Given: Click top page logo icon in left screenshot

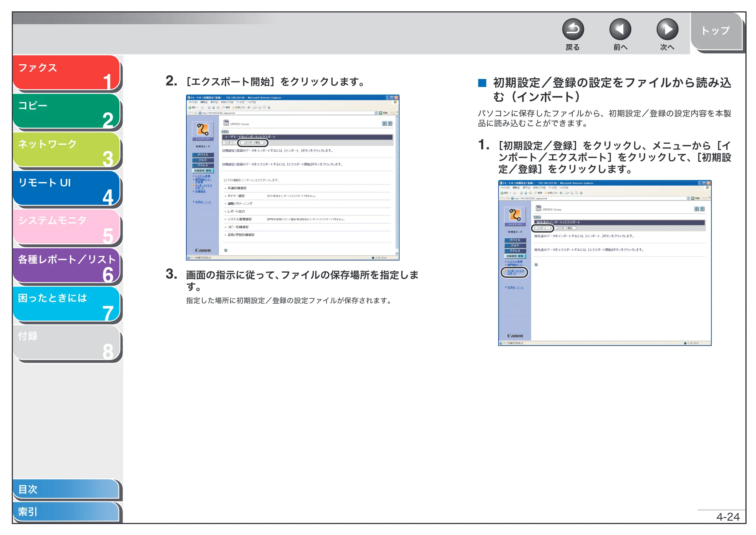Looking at the screenshot, I should pos(203,130).
